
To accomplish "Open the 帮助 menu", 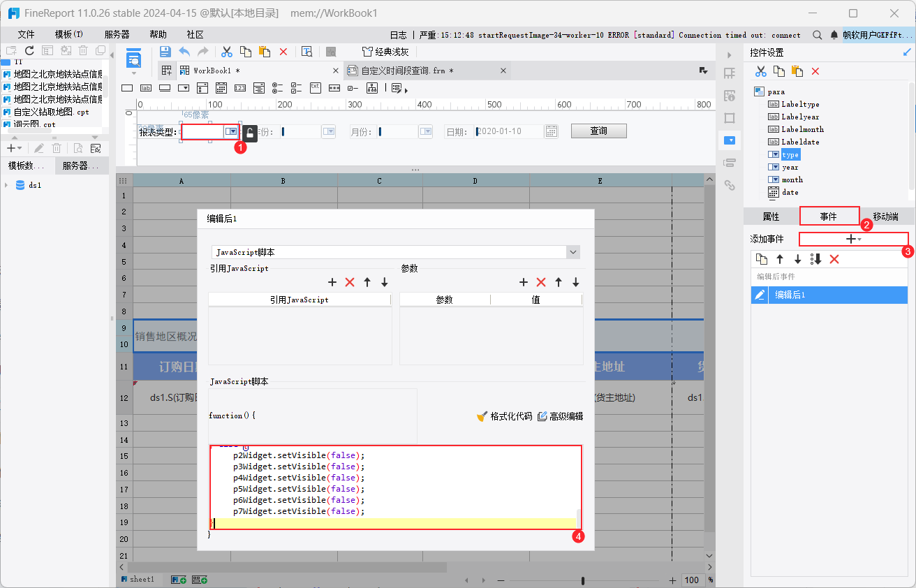I will click(x=158, y=34).
